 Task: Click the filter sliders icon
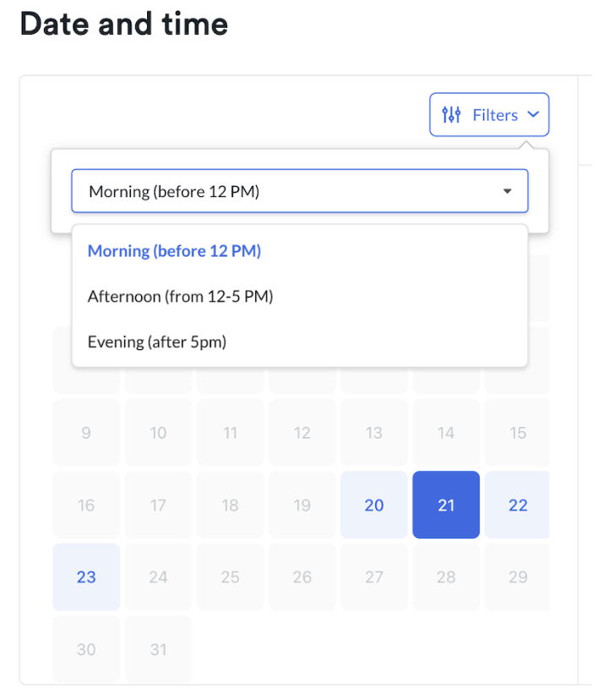pyautogui.click(x=451, y=115)
